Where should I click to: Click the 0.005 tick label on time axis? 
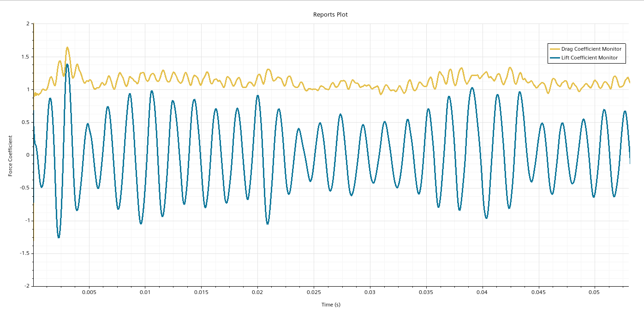tap(89, 292)
